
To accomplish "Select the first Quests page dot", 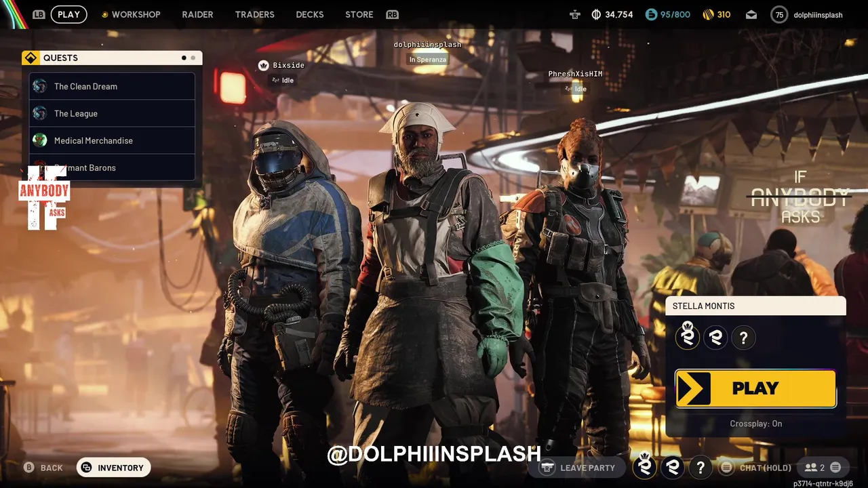I will tap(184, 58).
